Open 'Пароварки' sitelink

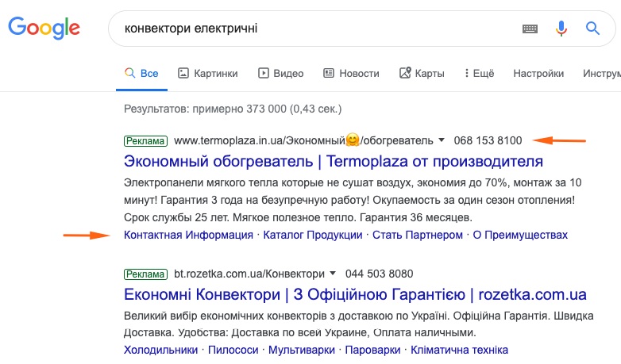tap(372, 350)
